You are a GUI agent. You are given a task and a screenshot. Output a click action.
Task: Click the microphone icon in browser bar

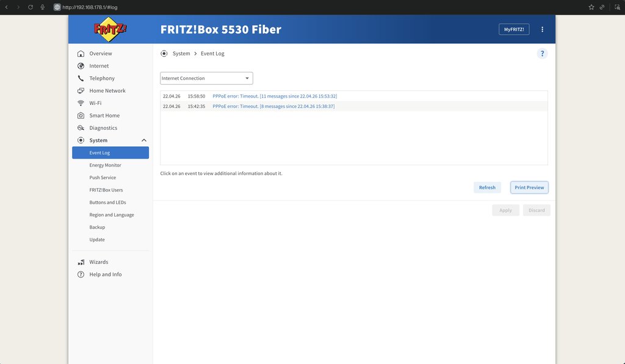43,7
